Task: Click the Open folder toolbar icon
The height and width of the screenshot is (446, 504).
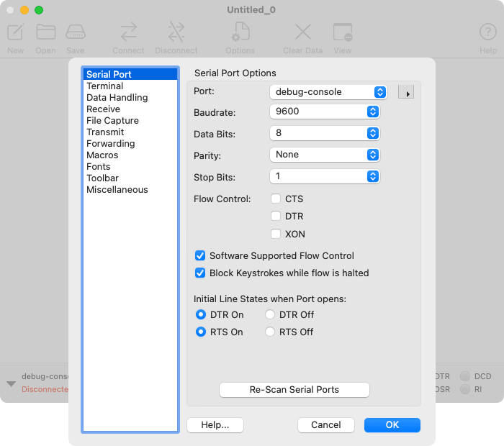Action: tap(46, 32)
